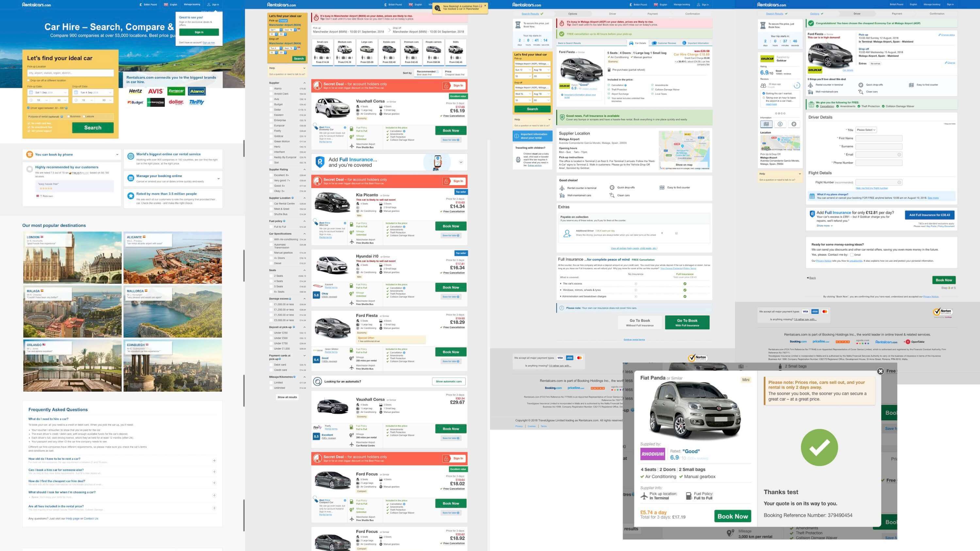Tick 'Drop car off at different location'
Viewport: 980px width, 551px height.
point(28,80)
